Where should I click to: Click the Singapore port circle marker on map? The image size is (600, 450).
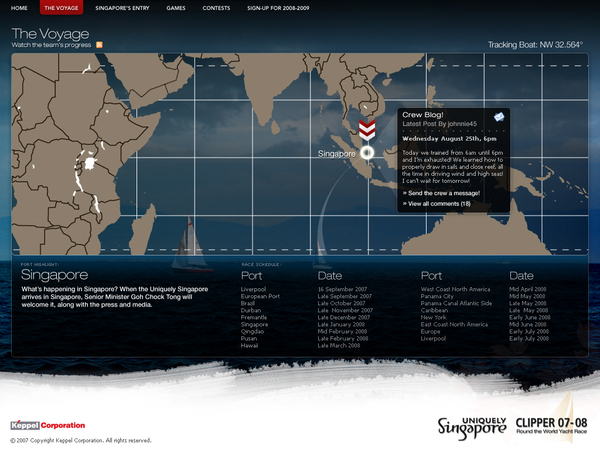pyautogui.click(x=367, y=153)
